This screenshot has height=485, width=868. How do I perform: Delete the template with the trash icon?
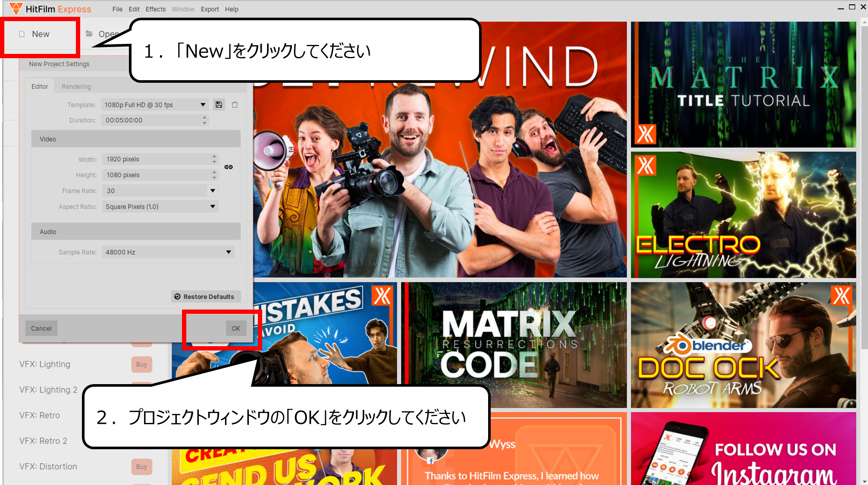pyautogui.click(x=235, y=105)
